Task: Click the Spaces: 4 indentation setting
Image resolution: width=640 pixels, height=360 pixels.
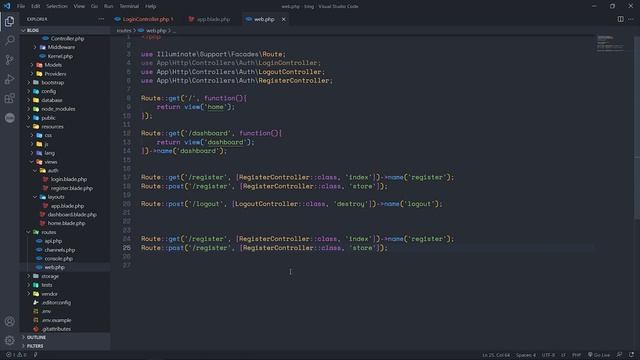Action: (x=526, y=355)
